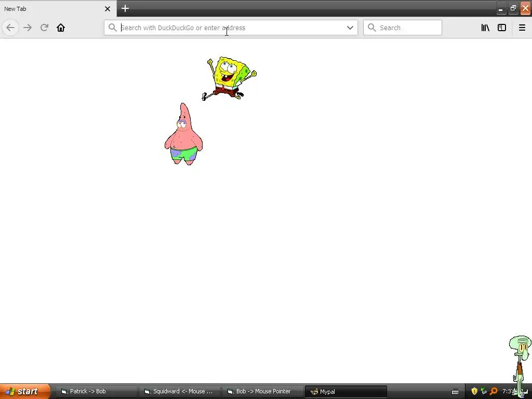
Task: Focus the DuckDuckGo address field
Action: [x=231, y=28]
